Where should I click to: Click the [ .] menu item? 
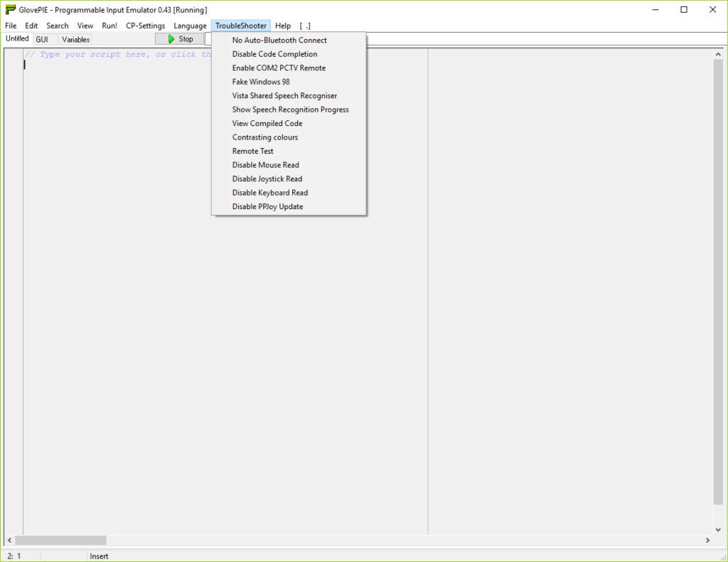(x=305, y=26)
